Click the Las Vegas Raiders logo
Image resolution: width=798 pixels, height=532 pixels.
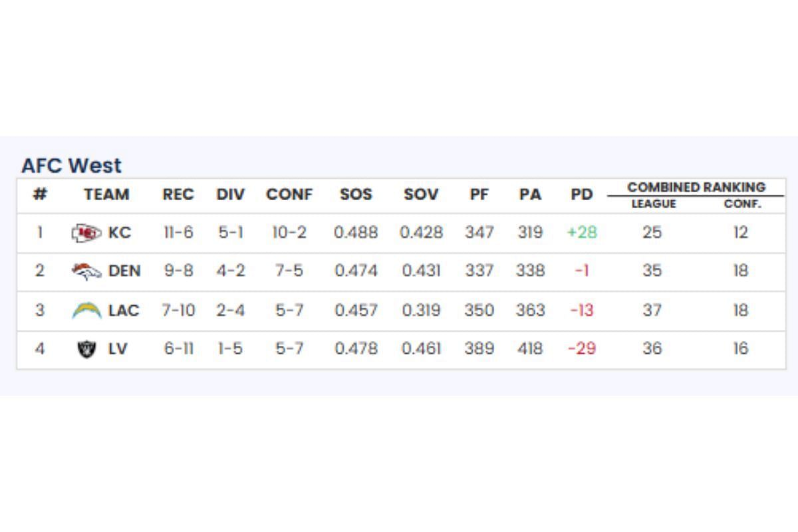(86, 348)
